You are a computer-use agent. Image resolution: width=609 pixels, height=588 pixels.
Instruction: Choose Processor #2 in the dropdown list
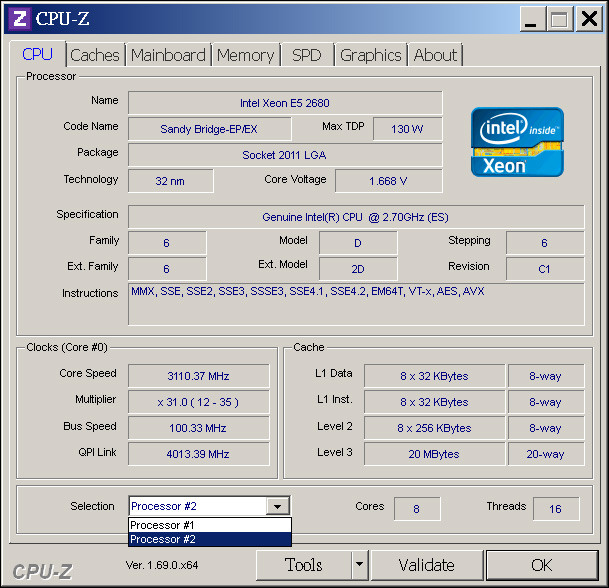(x=210, y=539)
